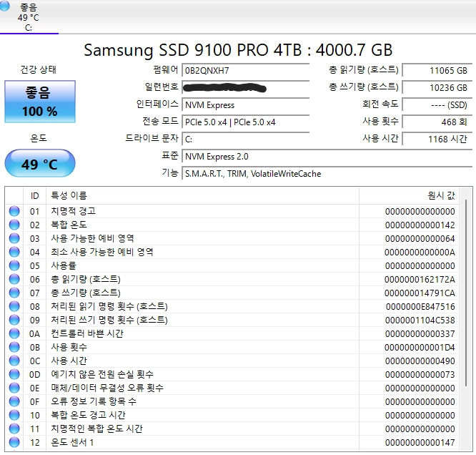
Task: Click status orb of row 09 처리된 쓰기 명령 횟수
Action: (x=14, y=320)
